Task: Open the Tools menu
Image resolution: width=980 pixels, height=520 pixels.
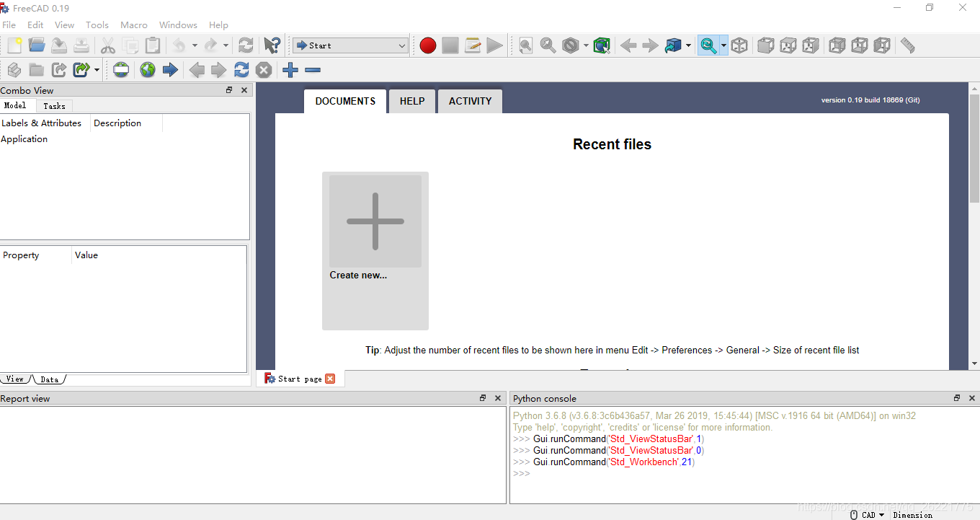Action: (97, 25)
